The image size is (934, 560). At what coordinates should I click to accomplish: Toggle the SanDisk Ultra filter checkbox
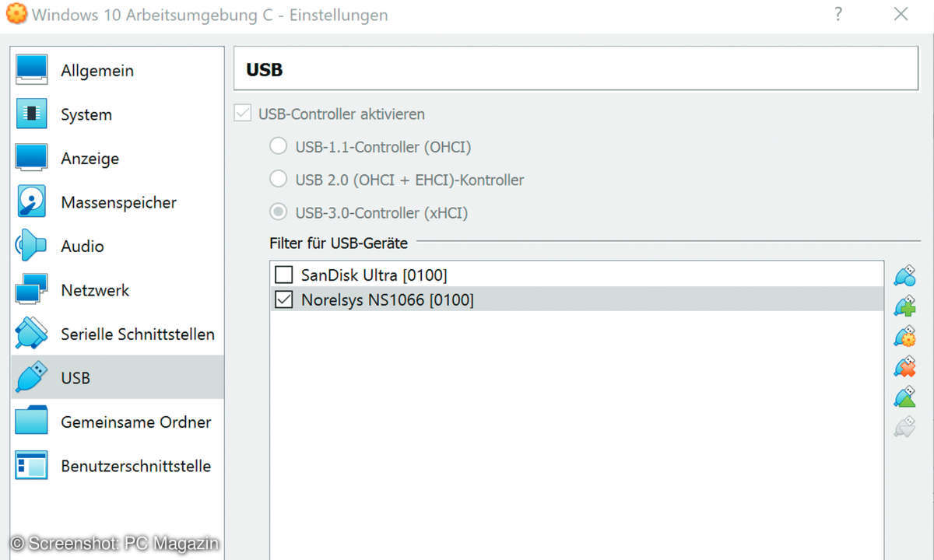pos(284,275)
